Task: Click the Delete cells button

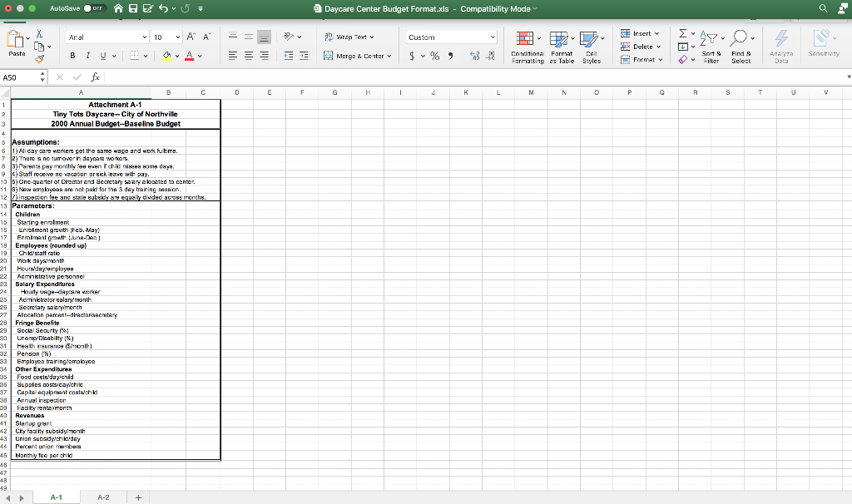Action: [x=640, y=47]
